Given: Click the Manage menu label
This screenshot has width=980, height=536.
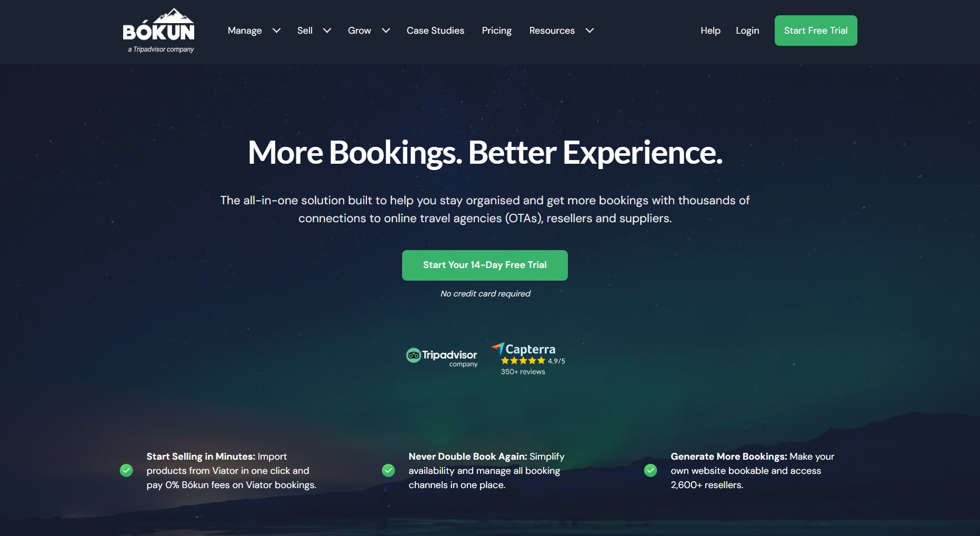Looking at the screenshot, I should 245,31.
